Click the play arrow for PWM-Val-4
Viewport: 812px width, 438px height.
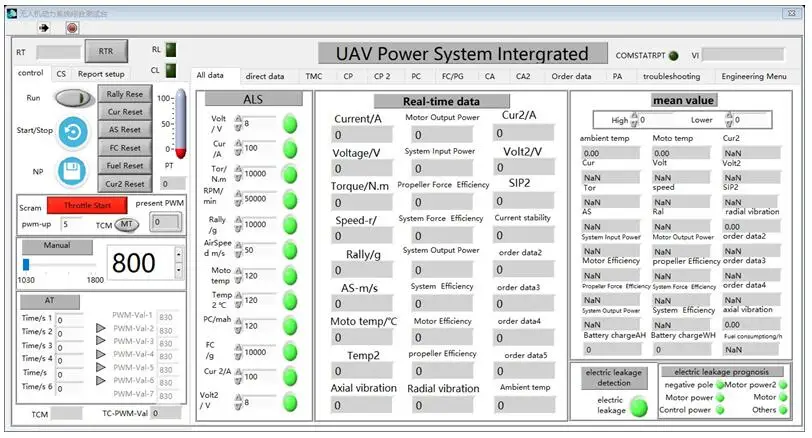pos(101,354)
